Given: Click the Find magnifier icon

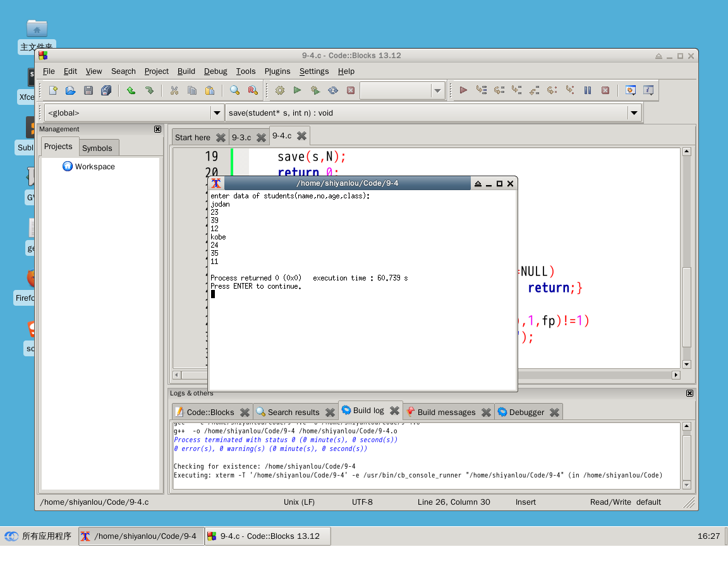Looking at the screenshot, I should coord(235,90).
